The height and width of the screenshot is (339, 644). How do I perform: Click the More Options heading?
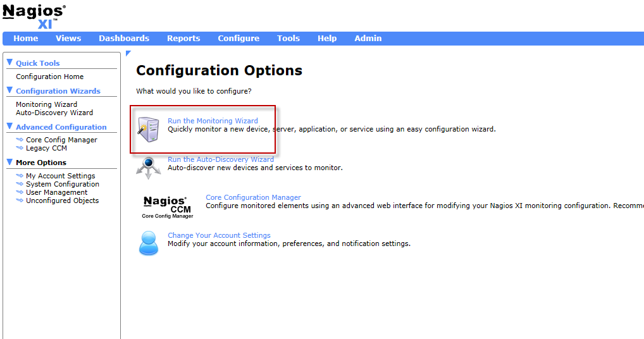click(41, 163)
